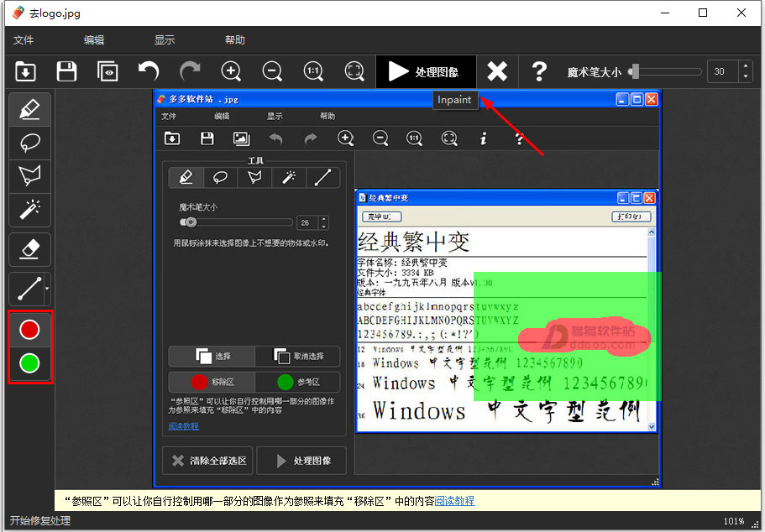Click 清除全部选区 button in inner window
The width and height of the screenshot is (765, 532).
click(208, 461)
